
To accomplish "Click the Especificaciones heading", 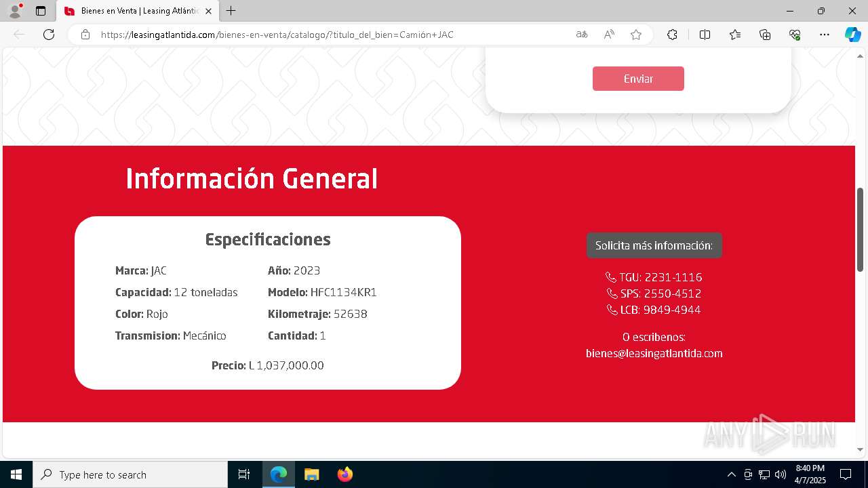I will pyautogui.click(x=268, y=239).
